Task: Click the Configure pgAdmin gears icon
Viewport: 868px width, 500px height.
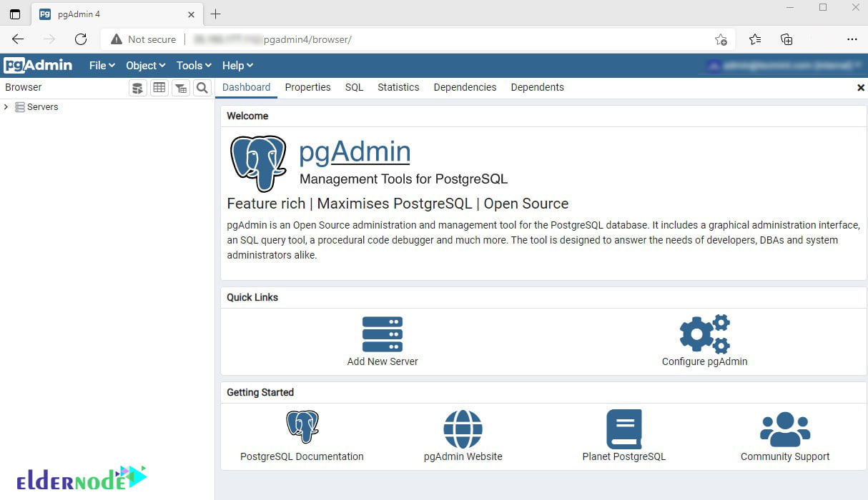Action: click(704, 334)
